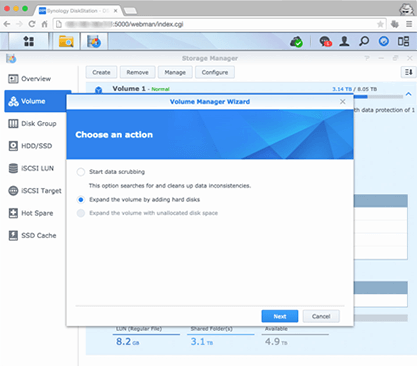
Task: Collapse the Volume 1 details chevron
Action: click(x=409, y=94)
